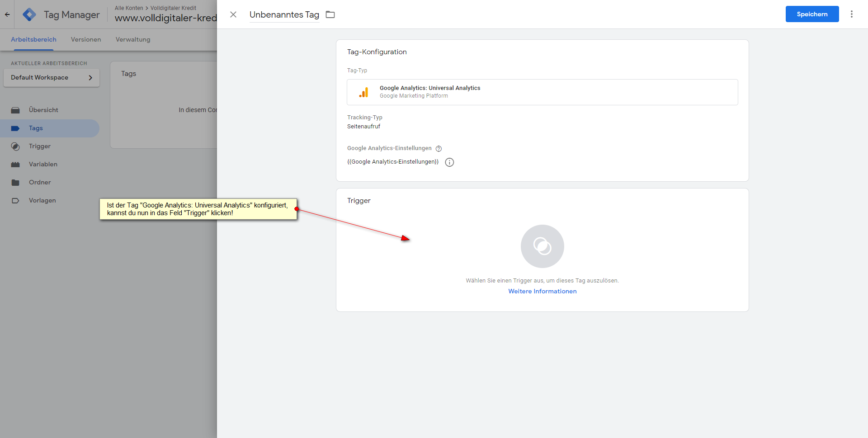This screenshot has height=438, width=868.
Task: Select Tags in the sidebar
Action: [50, 128]
